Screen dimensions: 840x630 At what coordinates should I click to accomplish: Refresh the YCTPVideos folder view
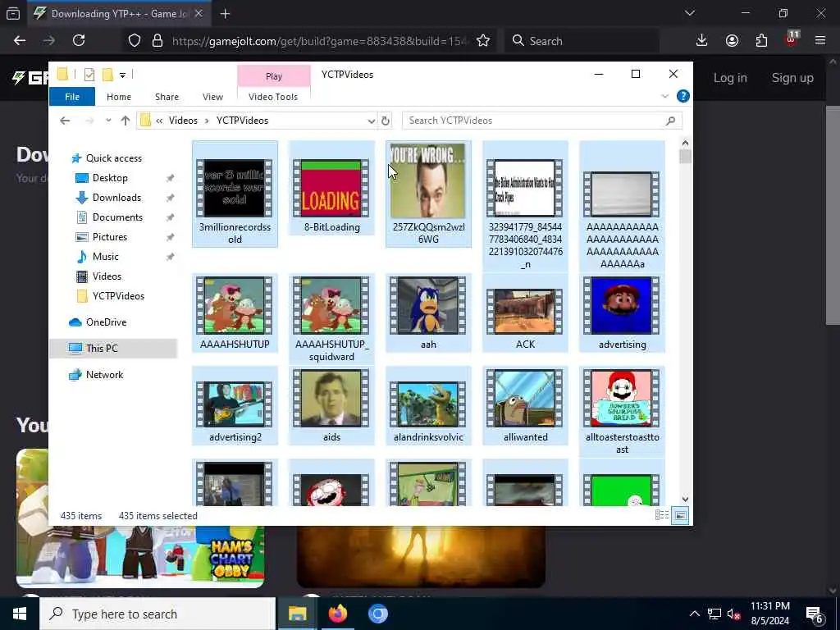point(386,121)
